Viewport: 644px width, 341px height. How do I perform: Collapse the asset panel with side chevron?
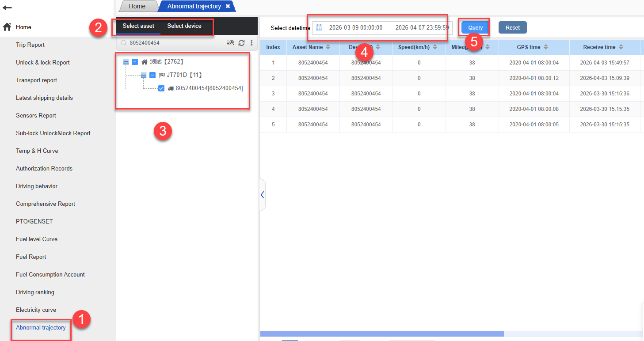pos(262,195)
